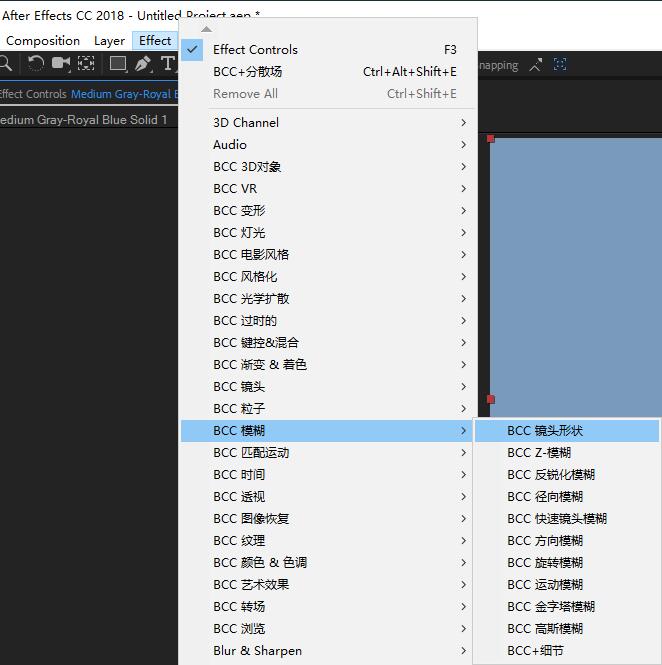Open the BCC 时间 submenu
Viewport: 662px width, 665px height.
coord(327,475)
